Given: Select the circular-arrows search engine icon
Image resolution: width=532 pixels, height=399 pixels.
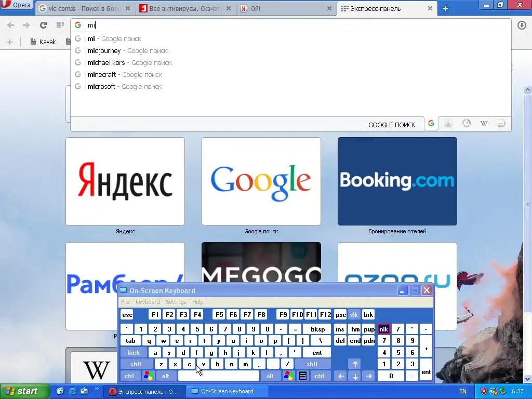Looking at the screenshot, I should click(467, 124).
